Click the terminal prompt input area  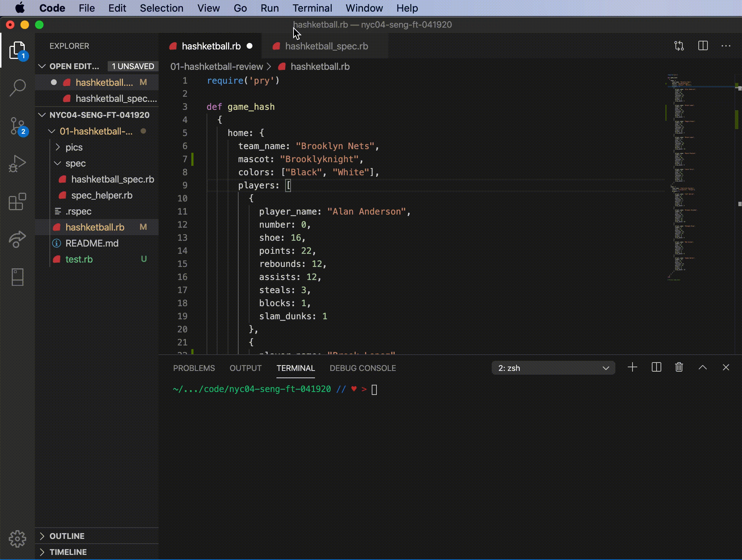374,389
